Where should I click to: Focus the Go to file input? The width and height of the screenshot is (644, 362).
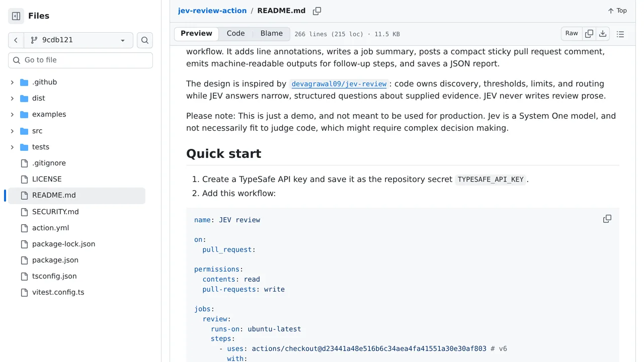(x=80, y=60)
